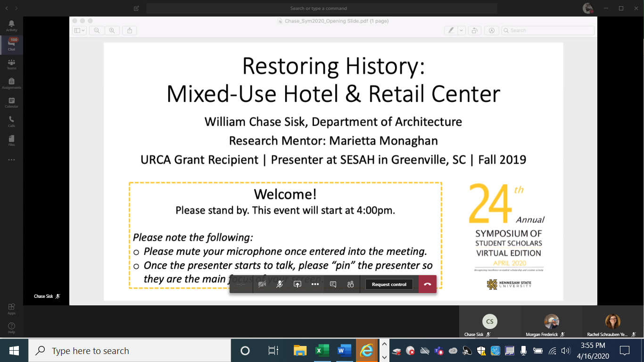Open the Calls section

pos(11,122)
